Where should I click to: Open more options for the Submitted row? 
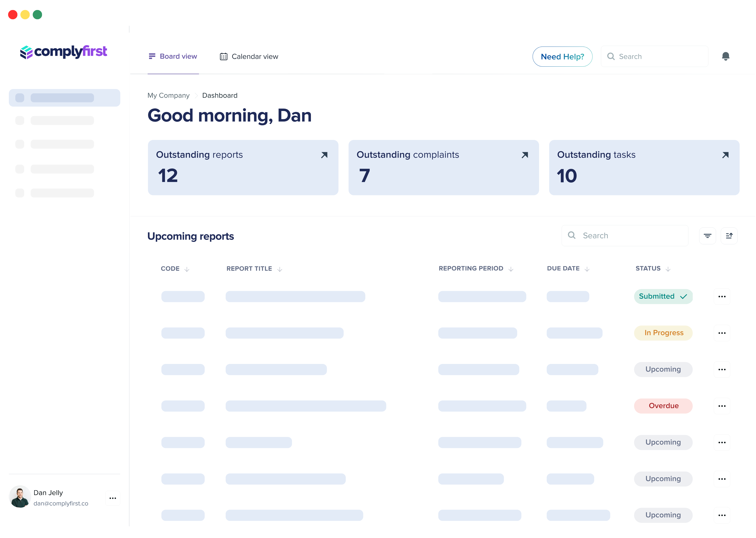click(722, 297)
